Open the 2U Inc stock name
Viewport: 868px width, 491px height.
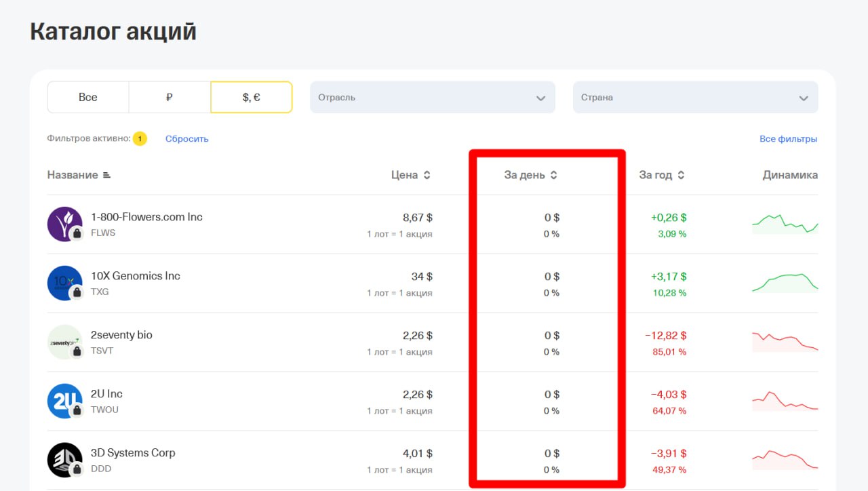pos(106,394)
